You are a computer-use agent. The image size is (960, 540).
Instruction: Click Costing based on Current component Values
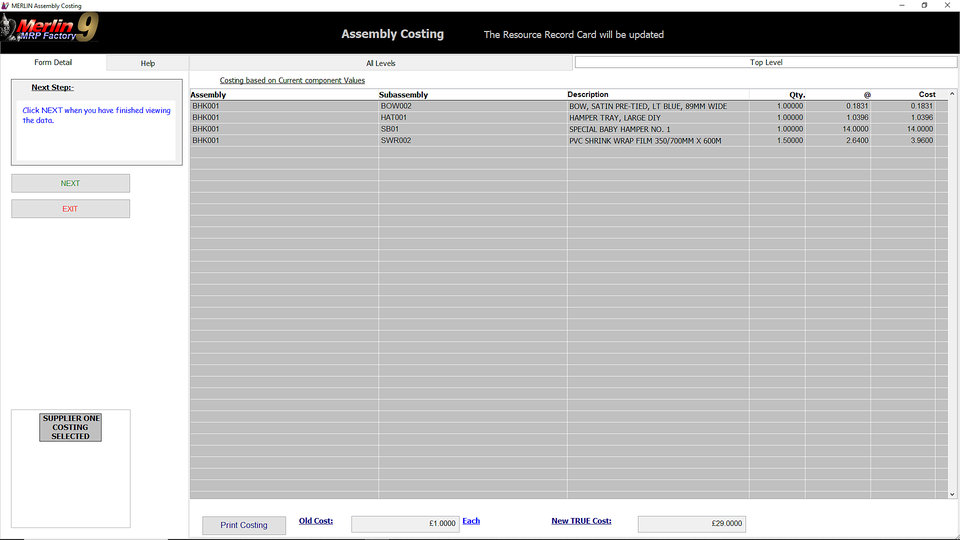292,80
